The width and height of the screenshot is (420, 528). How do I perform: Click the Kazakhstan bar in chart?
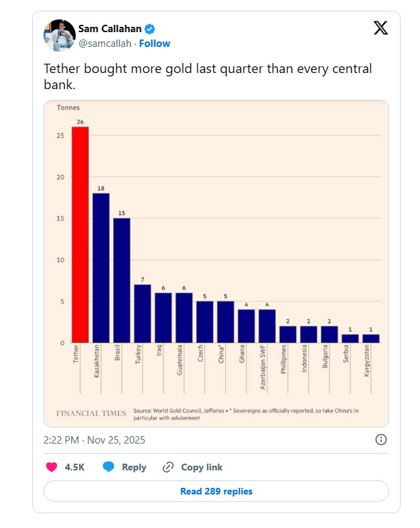coord(100,268)
